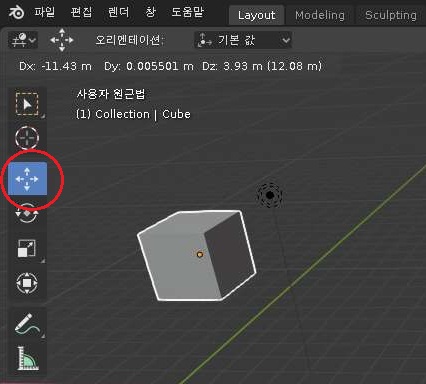The height and width of the screenshot is (384, 426).
Task: Open the editor type dropdown
Action: [x=23, y=40]
